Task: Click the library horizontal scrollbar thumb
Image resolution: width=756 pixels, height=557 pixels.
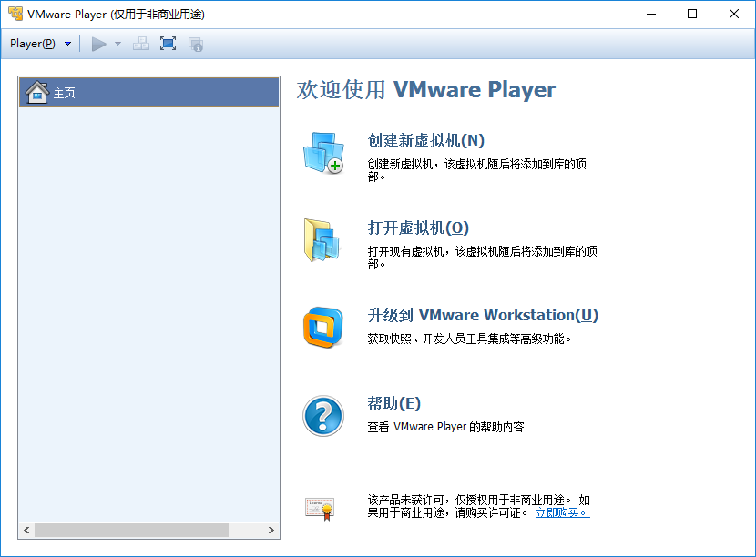Action: [132, 530]
